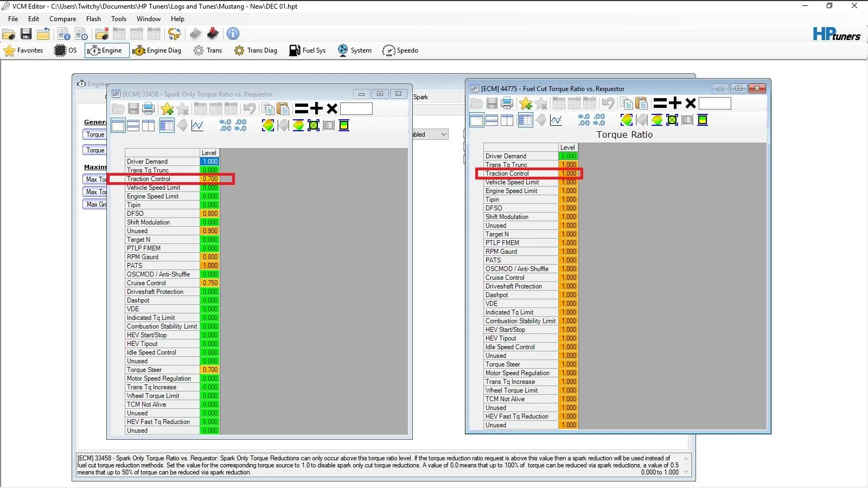Screen dimensions: 868x488
Task: Toggle vertical split view in Fuel Cut window
Action: coord(507,120)
